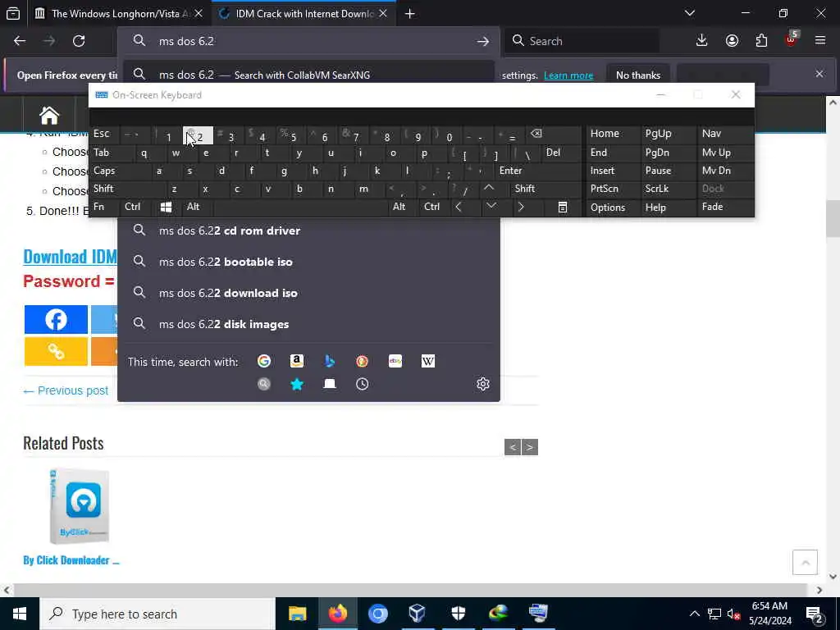Close the IDM Crack tab

coord(383,14)
